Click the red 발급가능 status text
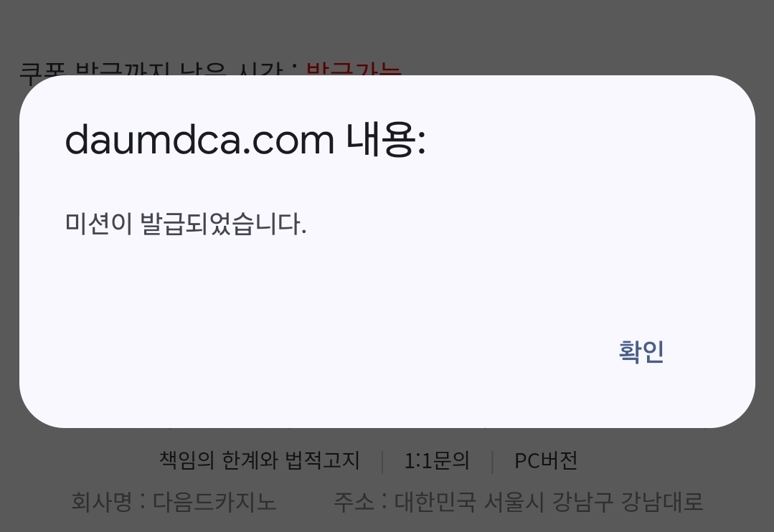This screenshot has height=532, width=774. click(x=354, y=69)
